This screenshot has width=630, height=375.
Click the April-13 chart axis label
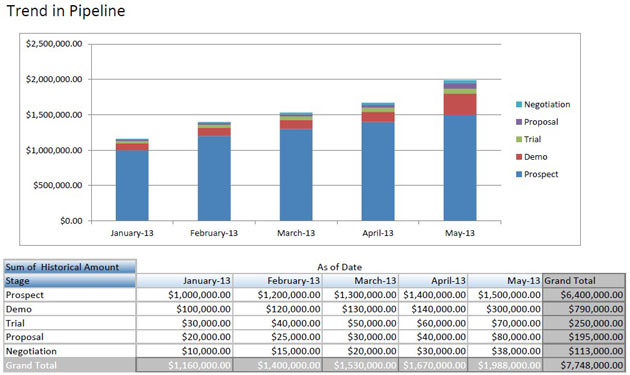pos(378,233)
